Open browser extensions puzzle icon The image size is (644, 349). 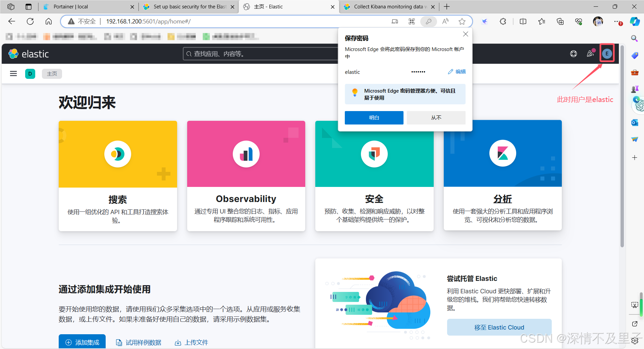pos(503,21)
